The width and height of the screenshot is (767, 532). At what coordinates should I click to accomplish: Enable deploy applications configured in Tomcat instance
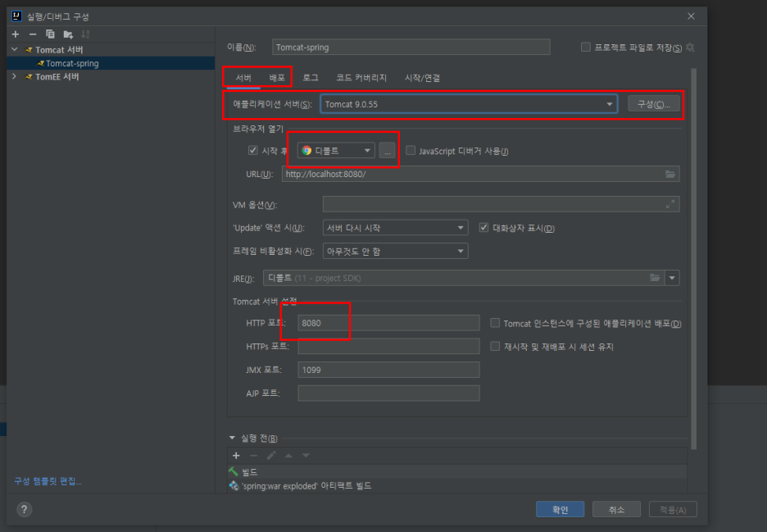495,323
